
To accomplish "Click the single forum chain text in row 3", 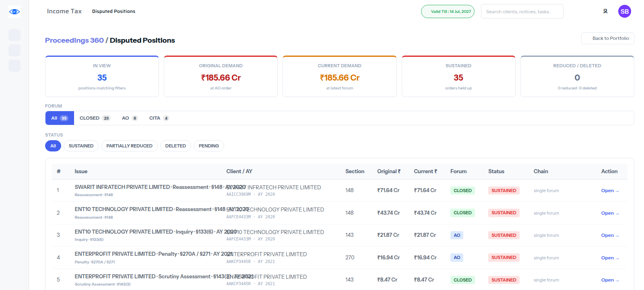I will point(546,235).
